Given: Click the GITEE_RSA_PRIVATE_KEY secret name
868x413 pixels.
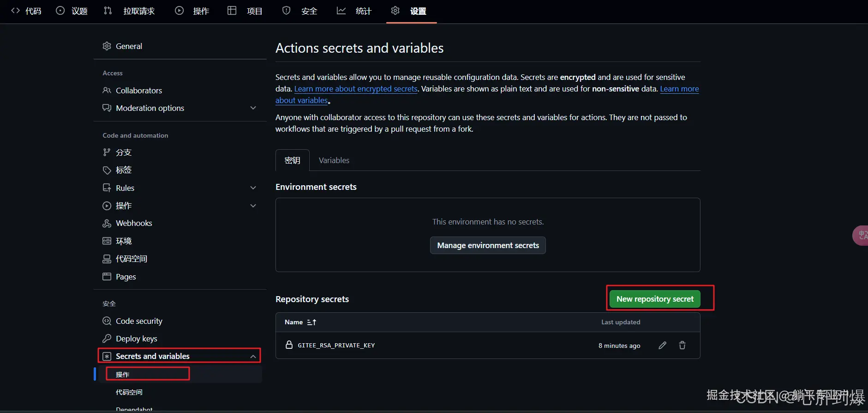Looking at the screenshot, I should tap(336, 345).
